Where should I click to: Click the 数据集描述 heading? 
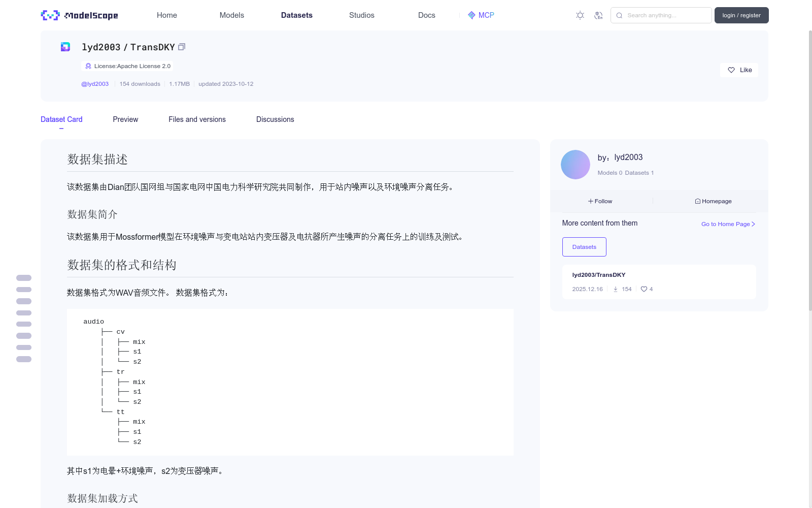[97, 160]
